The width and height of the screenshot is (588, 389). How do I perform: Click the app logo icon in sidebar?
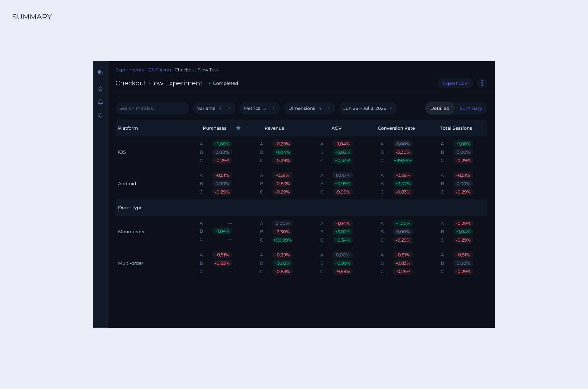click(100, 73)
